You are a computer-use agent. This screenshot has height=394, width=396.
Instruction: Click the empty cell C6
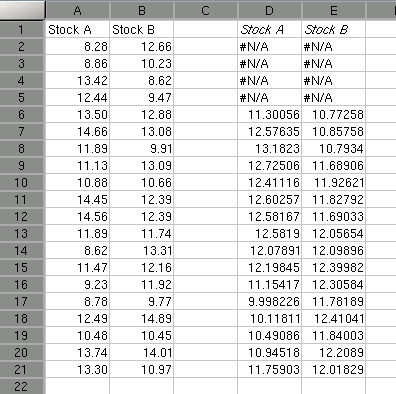click(206, 114)
